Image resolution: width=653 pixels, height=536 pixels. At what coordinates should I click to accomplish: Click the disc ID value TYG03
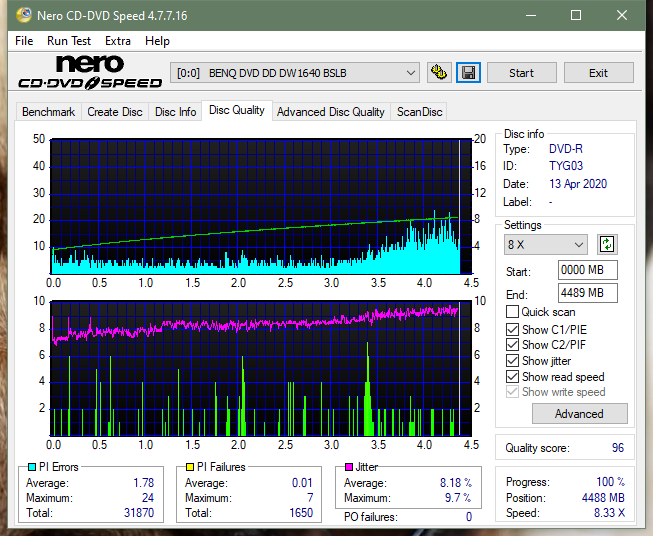click(566, 166)
